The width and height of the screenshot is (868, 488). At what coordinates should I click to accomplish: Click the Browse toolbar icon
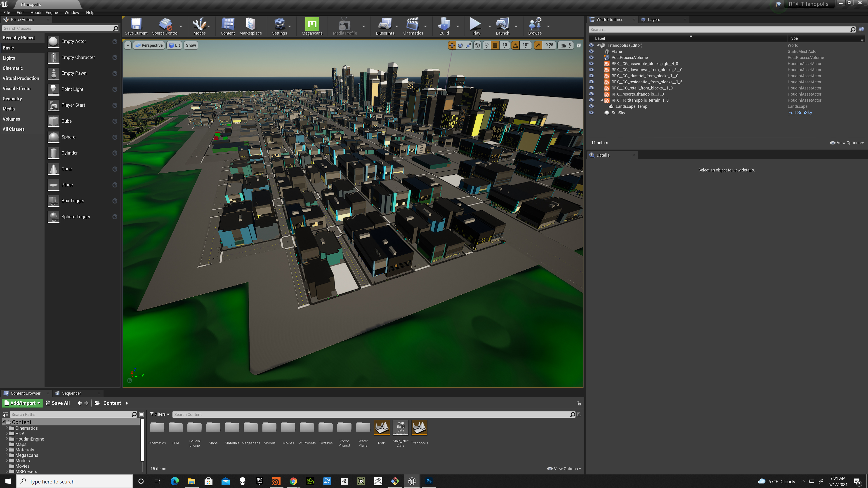(x=535, y=26)
